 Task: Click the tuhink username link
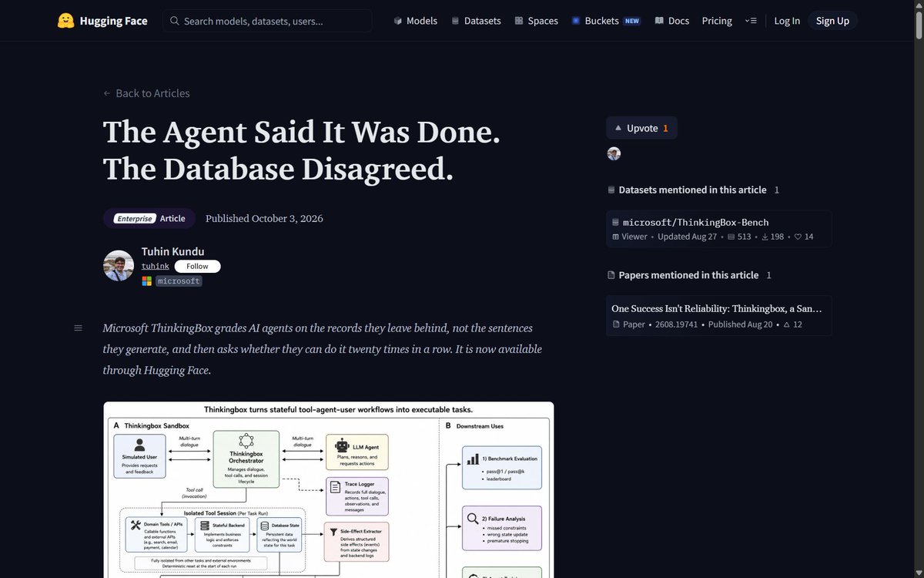tap(156, 266)
